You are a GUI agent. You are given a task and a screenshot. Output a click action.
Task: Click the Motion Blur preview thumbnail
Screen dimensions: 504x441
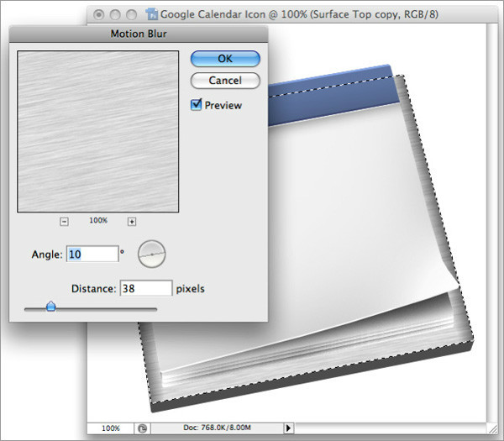tap(97, 131)
